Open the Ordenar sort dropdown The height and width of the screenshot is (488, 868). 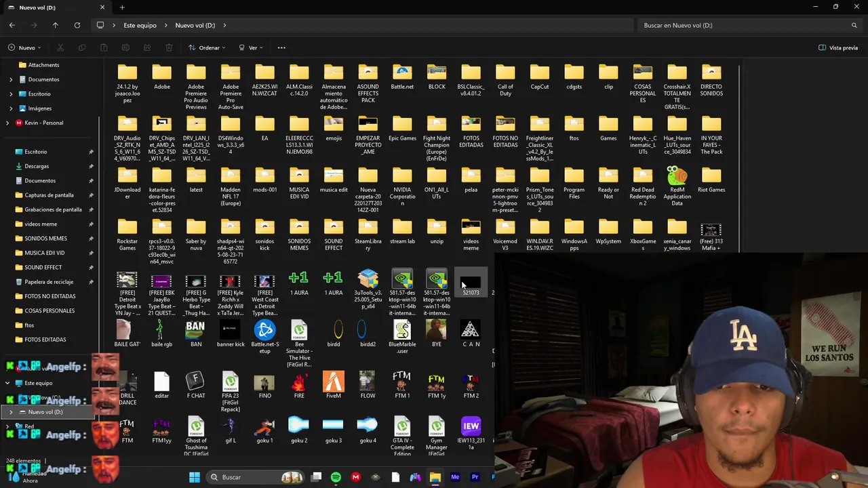[206, 47]
